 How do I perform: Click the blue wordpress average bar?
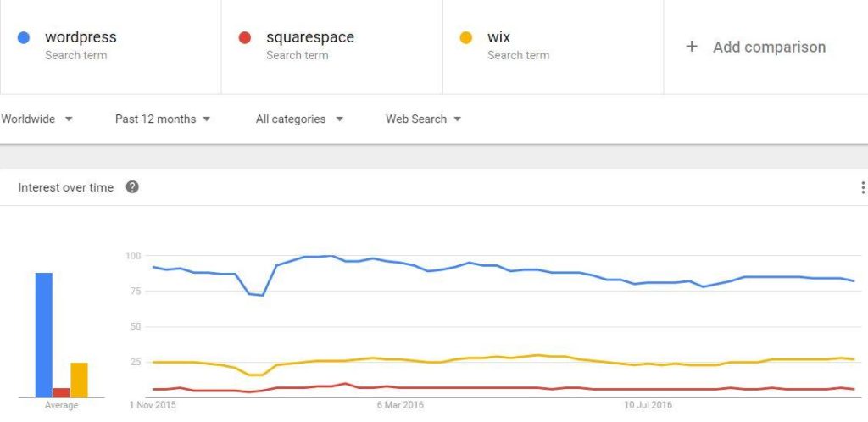pos(43,335)
